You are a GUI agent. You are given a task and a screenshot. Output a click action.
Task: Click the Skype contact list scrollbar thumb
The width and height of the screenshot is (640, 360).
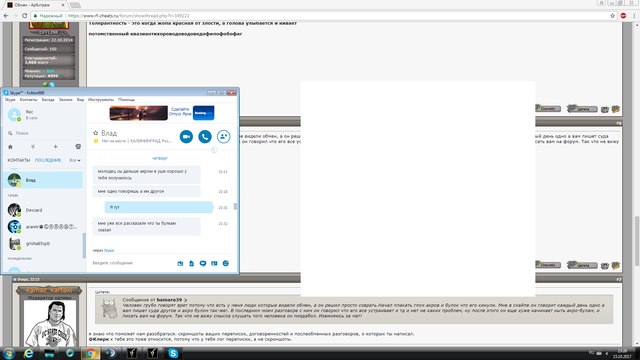(84, 245)
